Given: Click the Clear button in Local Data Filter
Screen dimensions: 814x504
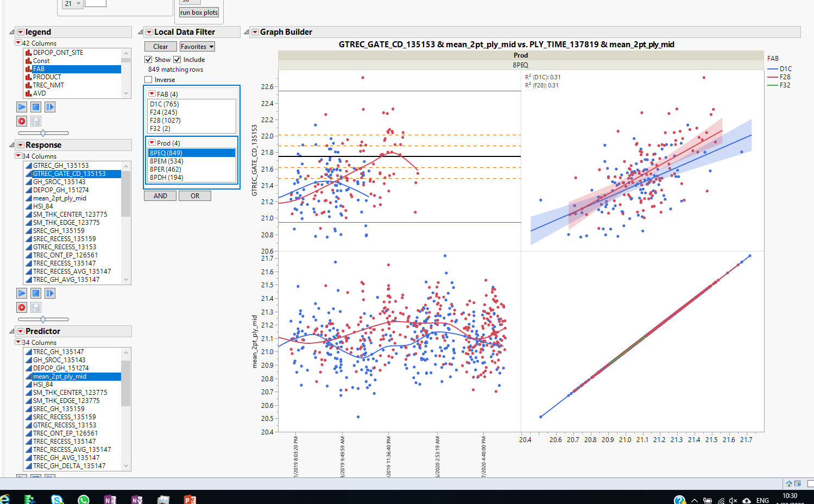Looking at the screenshot, I should point(160,46).
